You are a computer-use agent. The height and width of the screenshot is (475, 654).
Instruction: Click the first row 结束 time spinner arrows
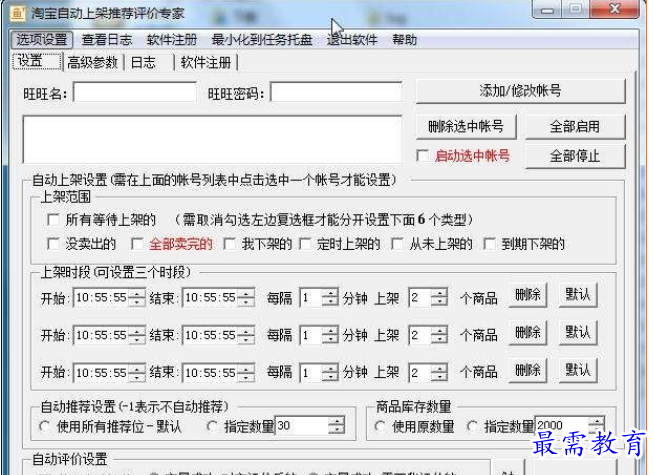246,298
